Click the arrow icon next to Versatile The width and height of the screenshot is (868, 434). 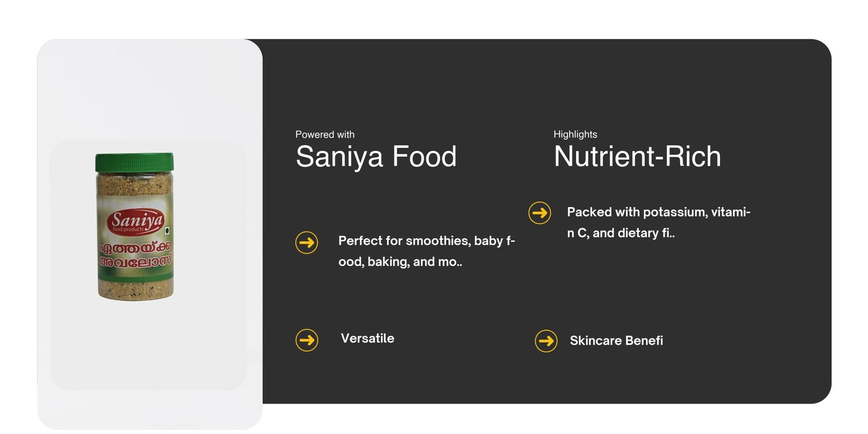tap(307, 340)
